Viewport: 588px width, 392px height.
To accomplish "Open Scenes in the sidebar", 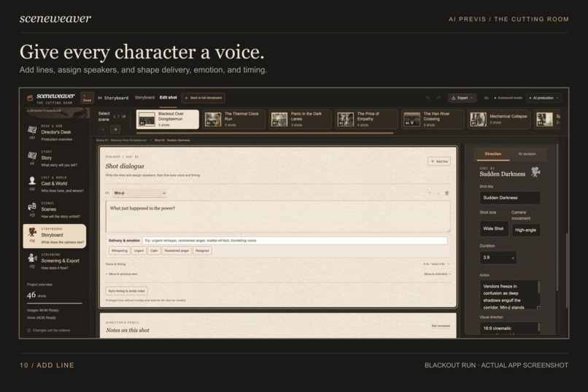I will (56, 210).
